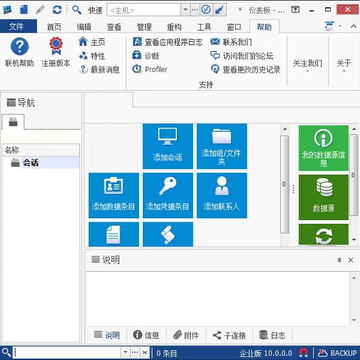Click the 添加会话 tile
The height and width of the screenshot is (360, 360).
pos(168,146)
